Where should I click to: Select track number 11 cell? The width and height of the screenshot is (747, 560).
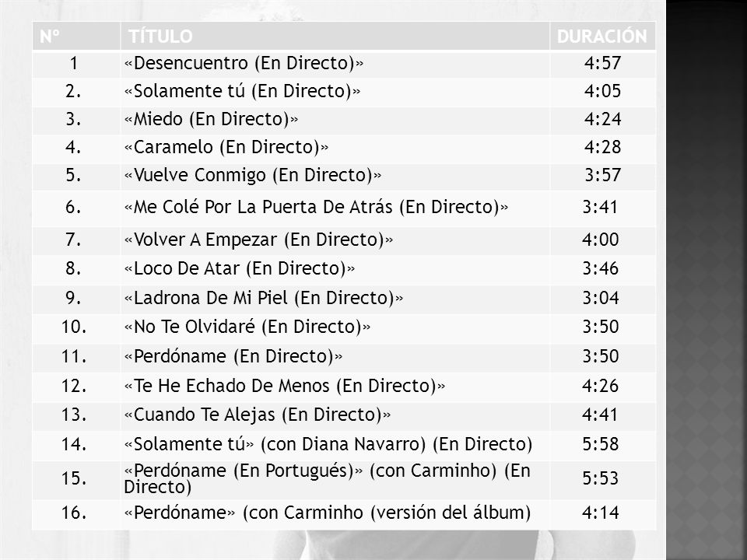point(75,356)
